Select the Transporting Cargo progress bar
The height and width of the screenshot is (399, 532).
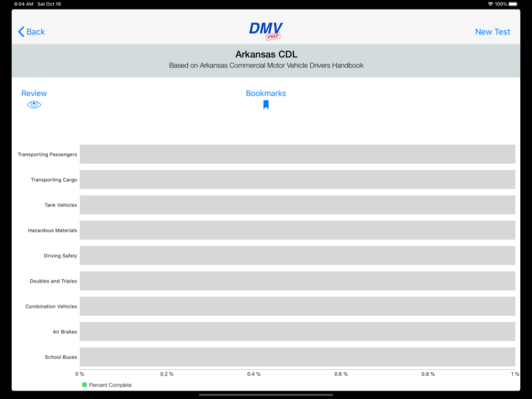[x=297, y=179]
